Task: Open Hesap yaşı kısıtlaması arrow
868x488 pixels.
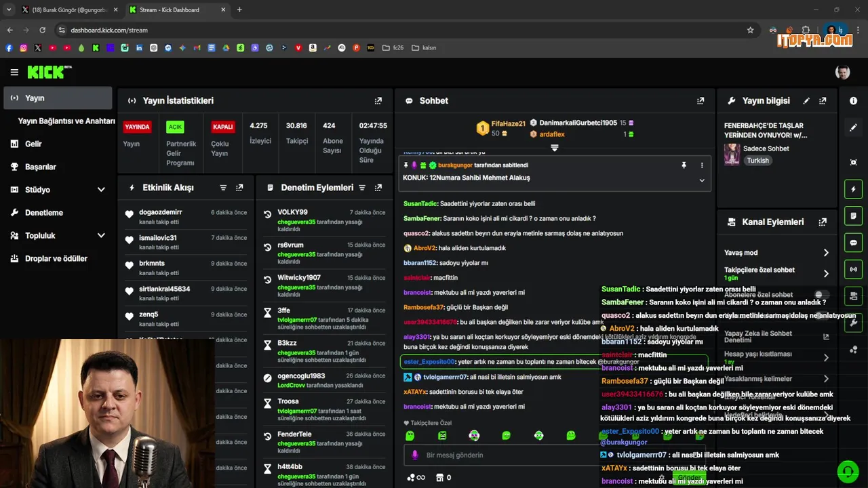Action: pos(826,358)
